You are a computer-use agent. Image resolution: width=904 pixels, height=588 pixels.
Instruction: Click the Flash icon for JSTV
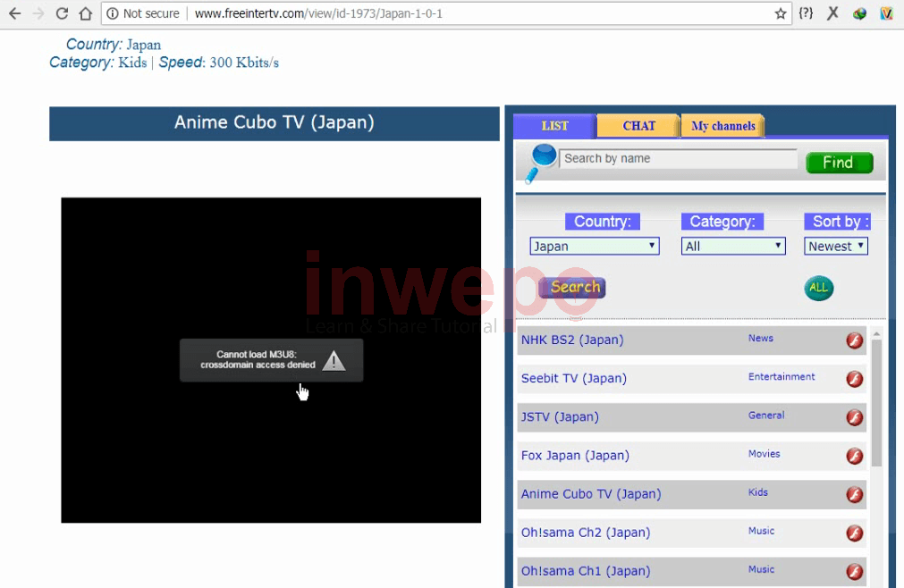tap(855, 417)
